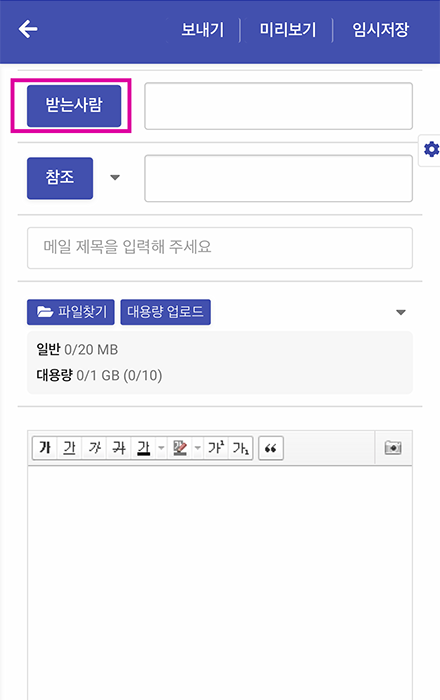The width and height of the screenshot is (440, 700).
Task: Toggle underline formatting in editor toolbar
Action: 69,448
